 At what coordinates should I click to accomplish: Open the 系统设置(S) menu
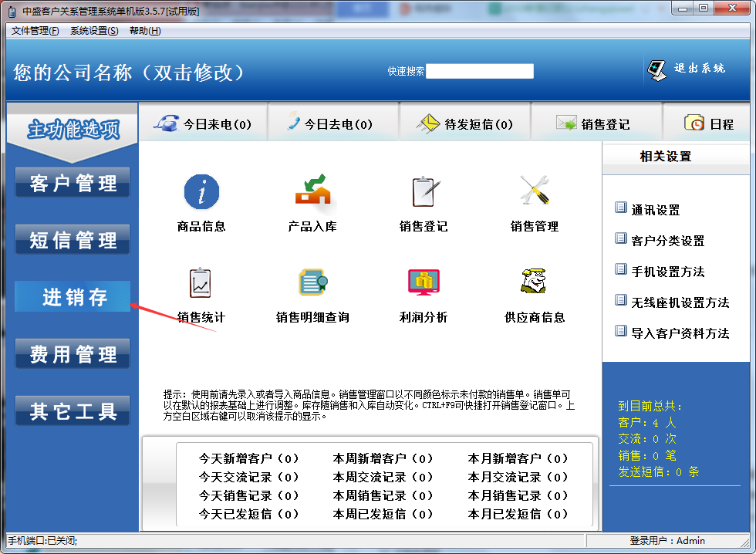pyautogui.click(x=94, y=31)
